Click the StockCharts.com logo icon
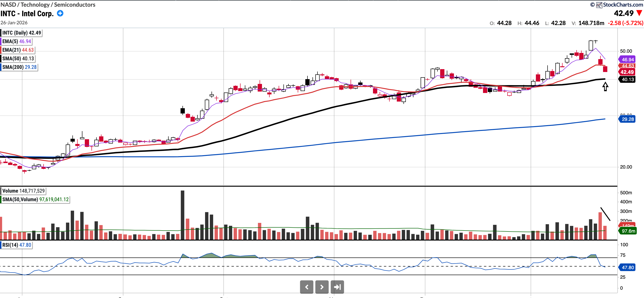 (x=599, y=5)
